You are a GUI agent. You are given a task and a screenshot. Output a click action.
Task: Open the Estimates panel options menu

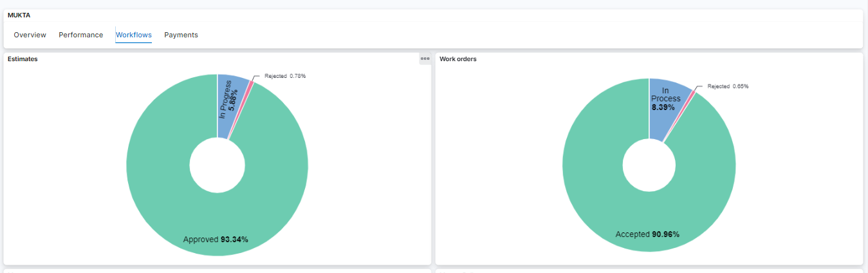coord(425,59)
